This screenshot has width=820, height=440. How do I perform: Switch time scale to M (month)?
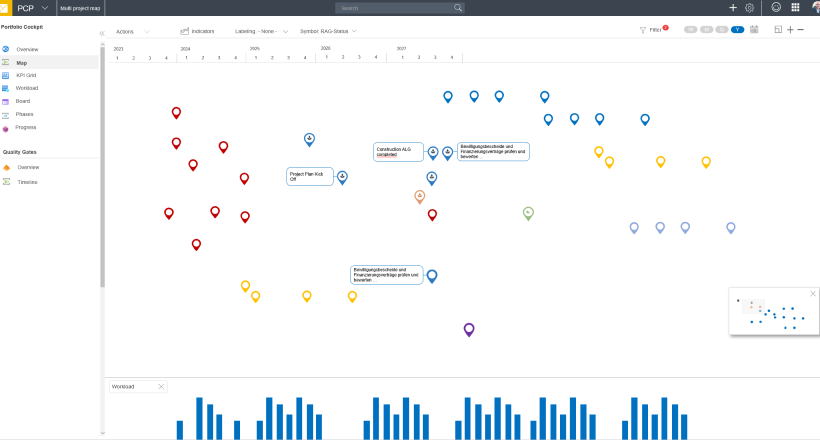(706, 30)
